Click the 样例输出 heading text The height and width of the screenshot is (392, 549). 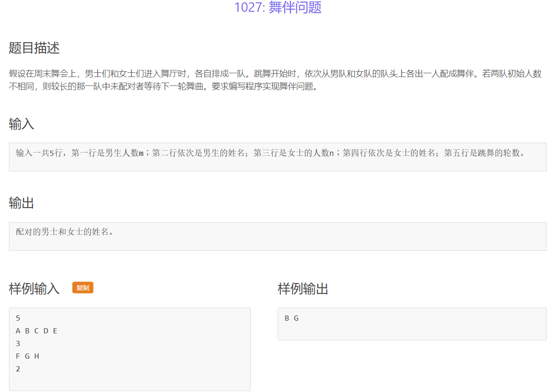click(304, 289)
